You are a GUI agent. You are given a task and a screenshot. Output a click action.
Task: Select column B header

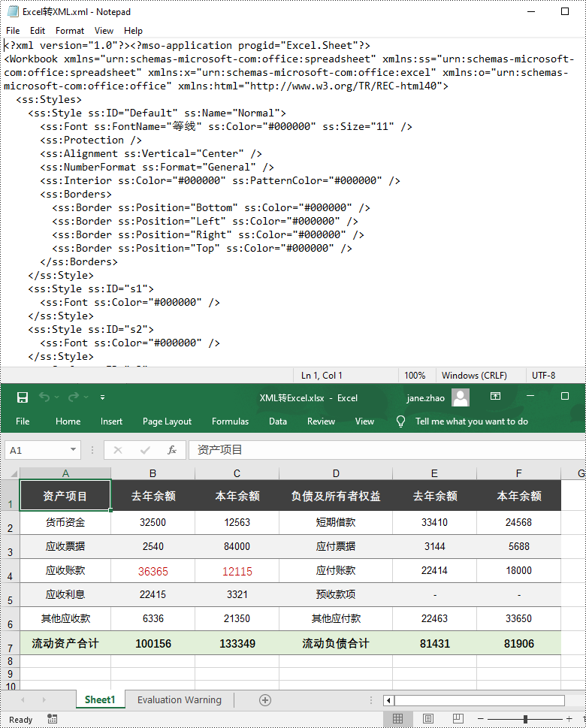(153, 473)
